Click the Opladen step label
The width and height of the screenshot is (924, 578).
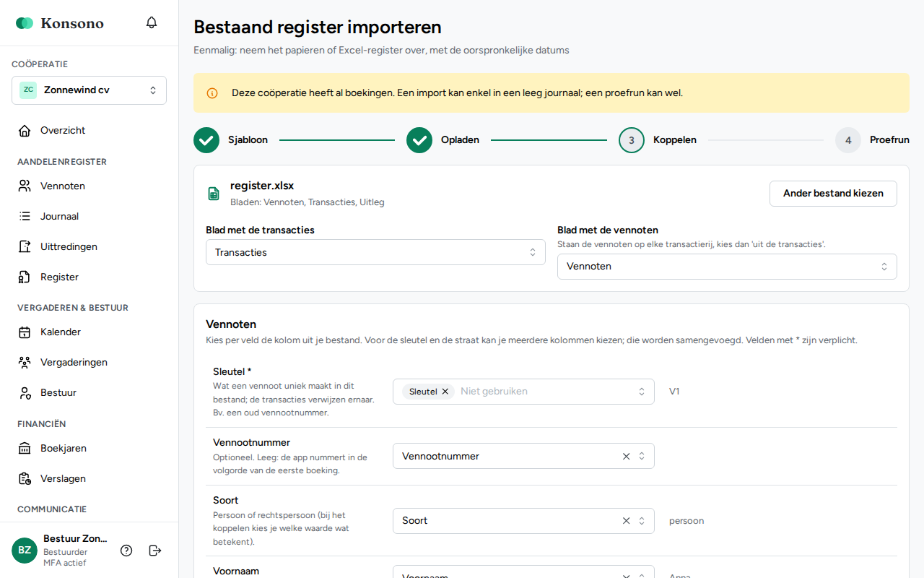[x=460, y=140]
